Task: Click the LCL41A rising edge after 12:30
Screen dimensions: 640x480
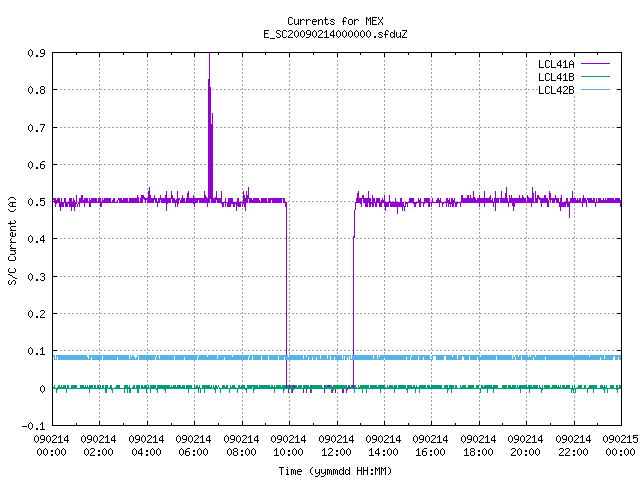Action: [353, 296]
